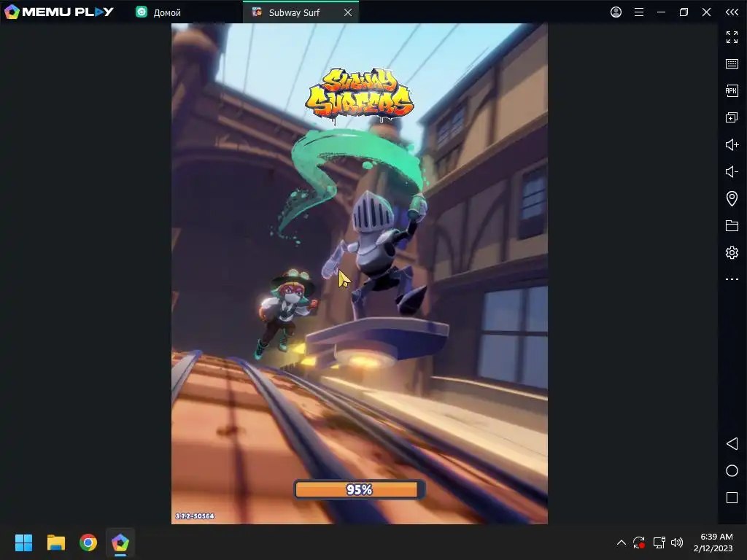
Task: Open emulator settings gear
Action: pyautogui.click(x=732, y=252)
